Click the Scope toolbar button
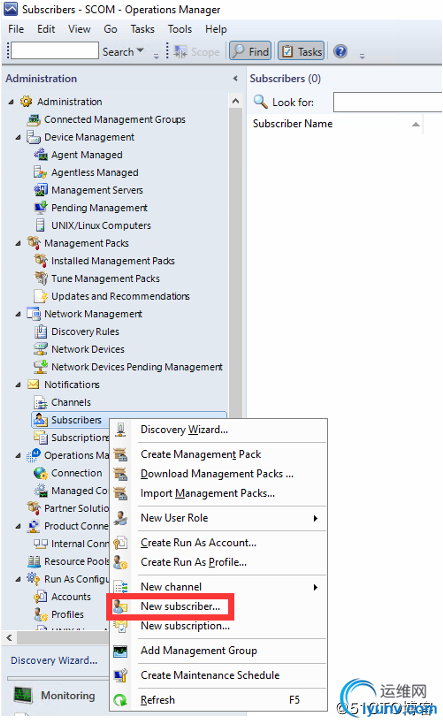This screenshot has width=443, height=725. 197,52
